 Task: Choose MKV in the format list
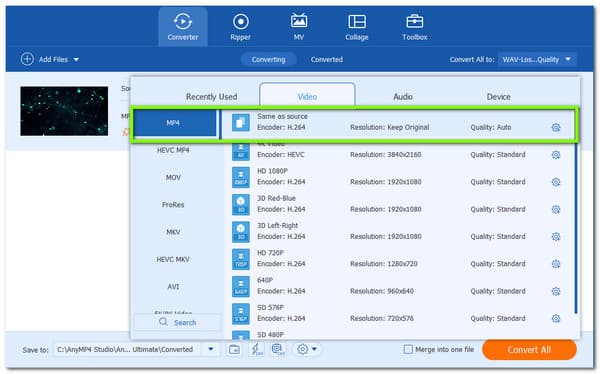coord(173,232)
